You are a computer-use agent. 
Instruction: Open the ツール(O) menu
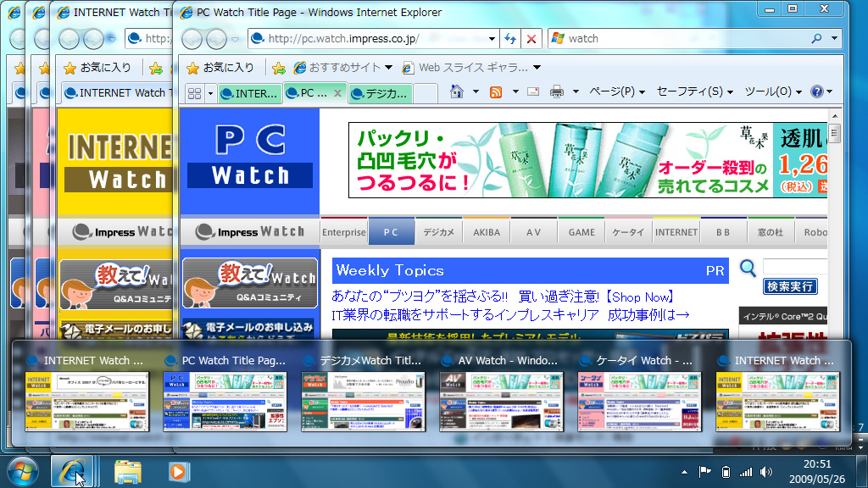pyautogui.click(x=773, y=91)
